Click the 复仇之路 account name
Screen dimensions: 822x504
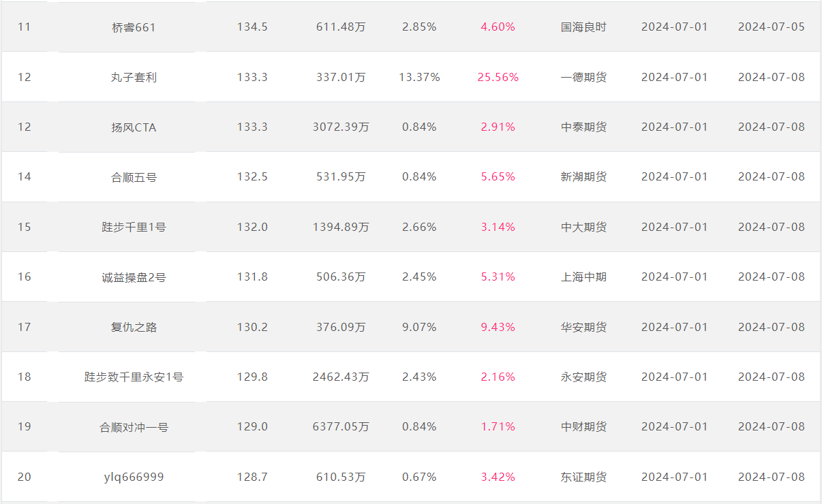134,327
